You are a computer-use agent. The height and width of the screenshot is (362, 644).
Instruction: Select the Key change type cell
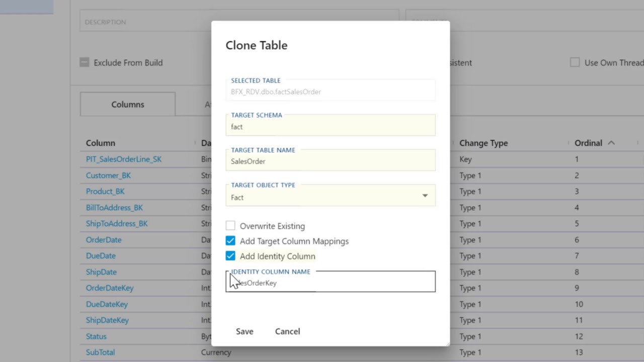465,159
